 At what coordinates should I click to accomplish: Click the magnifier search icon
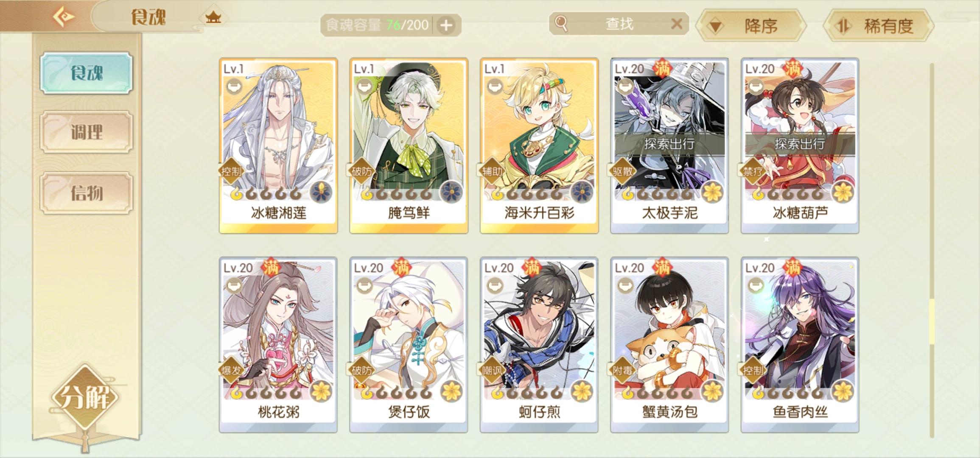[561, 24]
